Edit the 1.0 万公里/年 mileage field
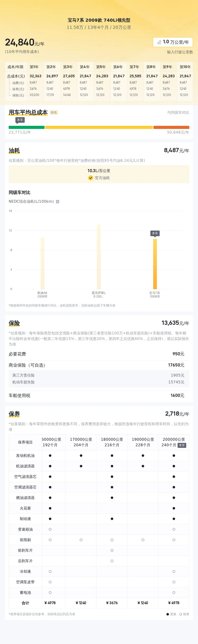Screen dimensions: 198x644 (173, 42)
